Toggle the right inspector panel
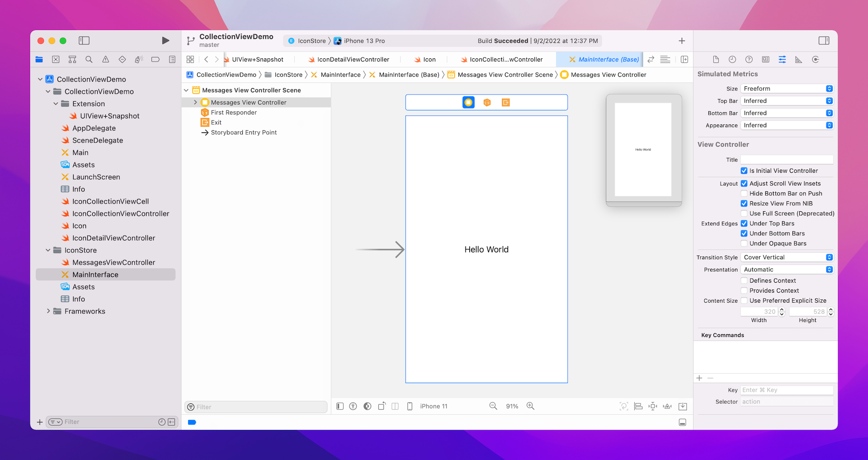The width and height of the screenshot is (868, 460). (x=824, y=41)
